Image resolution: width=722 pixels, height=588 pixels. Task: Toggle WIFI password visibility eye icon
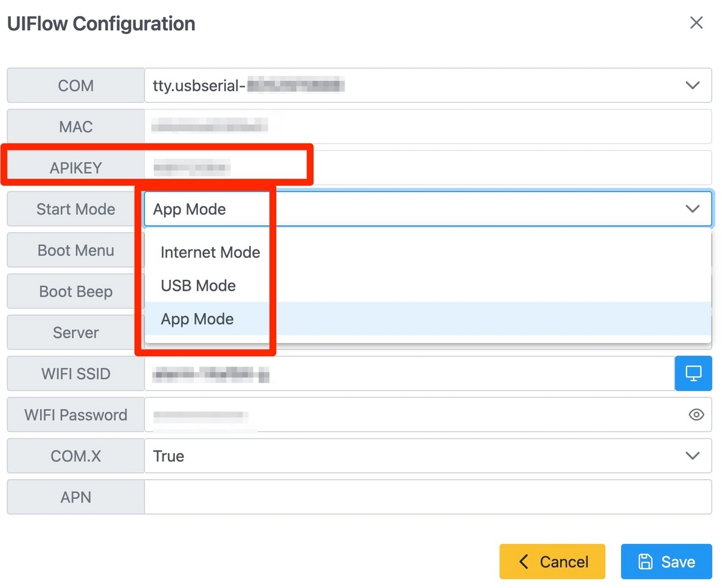click(x=696, y=415)
